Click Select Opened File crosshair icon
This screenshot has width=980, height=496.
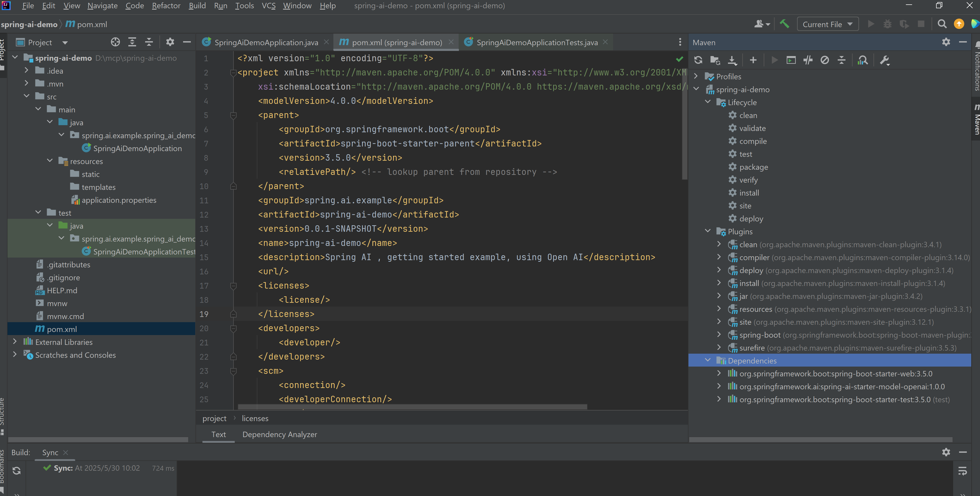click(x=115, y=42)
